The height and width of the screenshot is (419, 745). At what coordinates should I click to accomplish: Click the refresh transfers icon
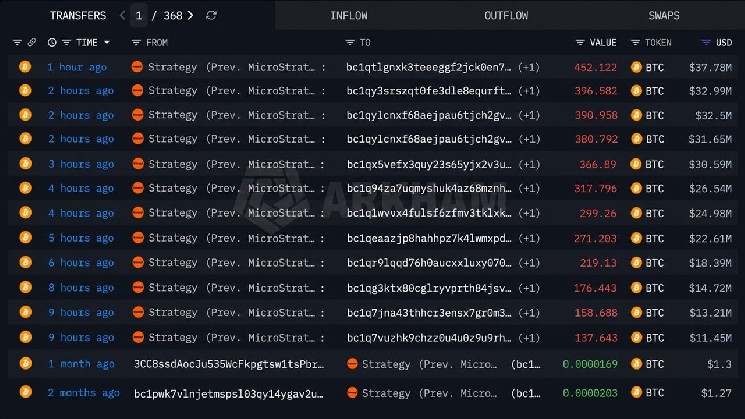(211, 16)
